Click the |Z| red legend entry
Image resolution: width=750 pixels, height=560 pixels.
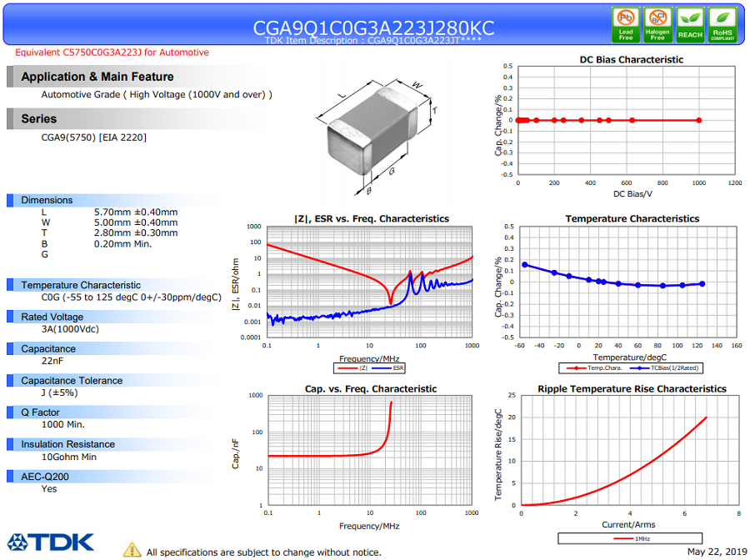tap(352, 368)
